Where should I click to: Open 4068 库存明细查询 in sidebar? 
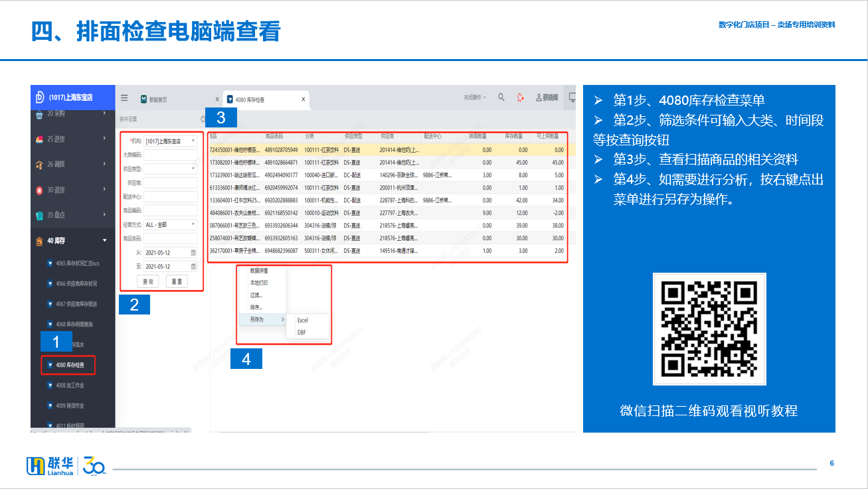pyautogui.click(x=74, y=324)
